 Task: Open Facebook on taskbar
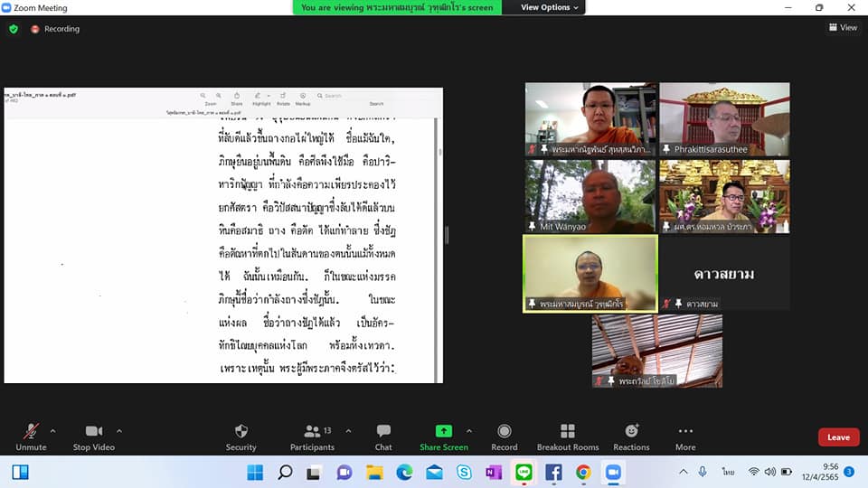point(553,473)
